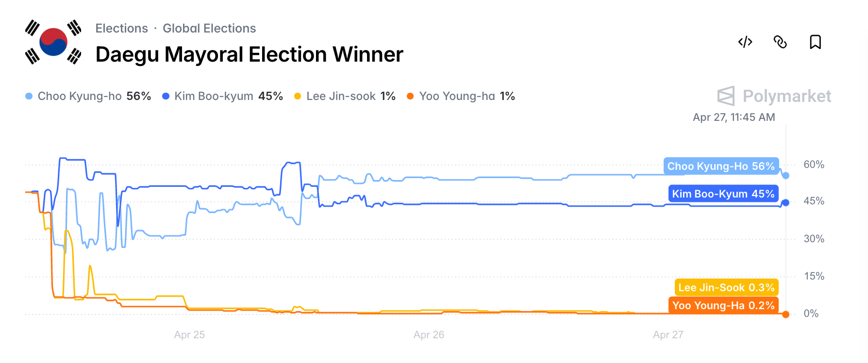Viewport: 868px width, 363px height.
Task: Click the Apr 26 axis date marker
Action: (x=429, y=335)
